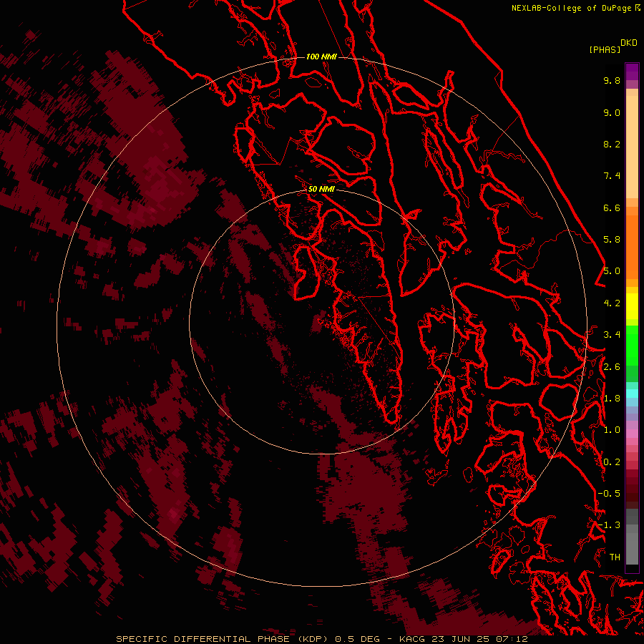
Task: Click the 9.0 value on color scale
Action: pyautogui.click(x=612, y=112)
